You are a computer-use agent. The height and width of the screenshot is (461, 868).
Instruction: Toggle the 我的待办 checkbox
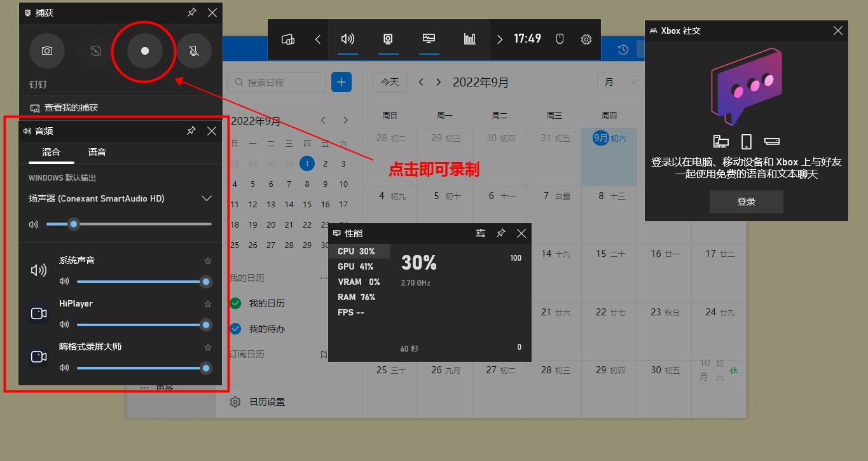(235, 329)
